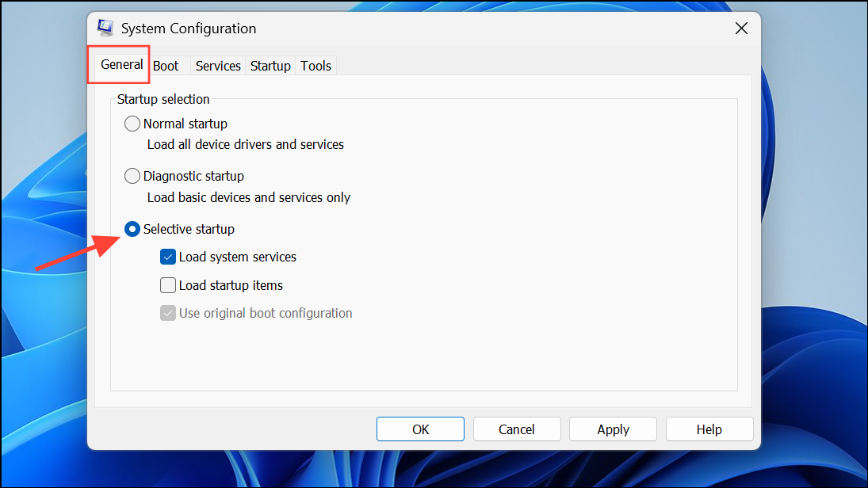868x488 pixels.
Task: Uncheck Load system services checkbox
Action: pos(168,257)
